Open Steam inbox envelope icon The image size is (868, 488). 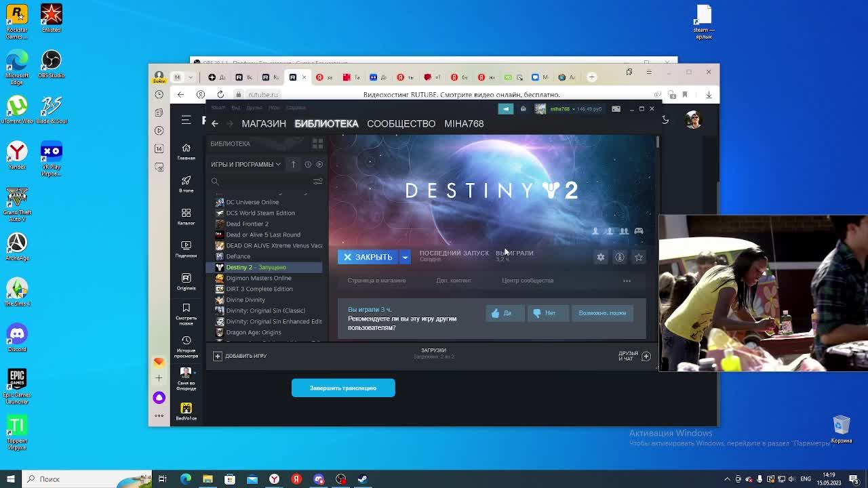pos(523,108)
